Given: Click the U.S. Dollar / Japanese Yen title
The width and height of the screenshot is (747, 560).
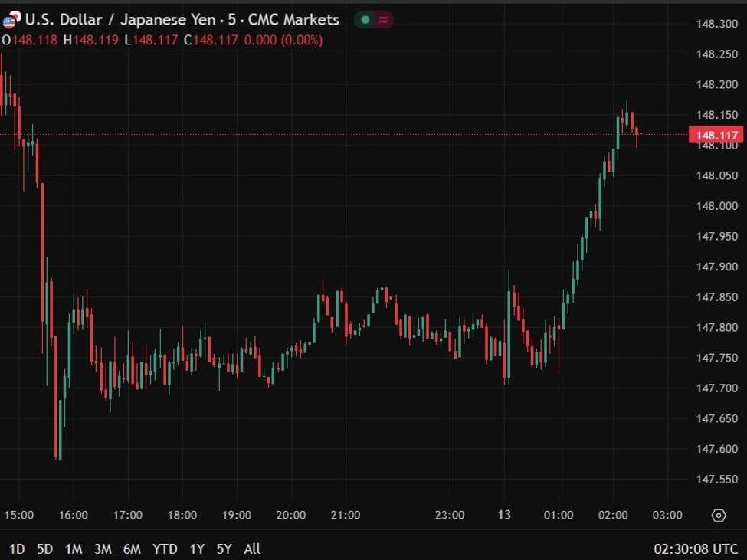Looking at the screenshot, I should click(120, 19).
